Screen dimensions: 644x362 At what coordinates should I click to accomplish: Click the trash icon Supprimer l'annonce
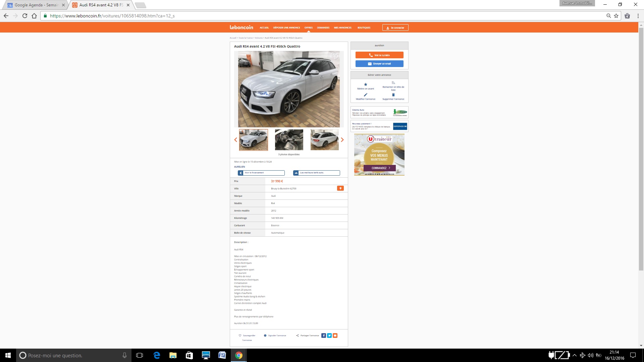(x=393, y=95)
